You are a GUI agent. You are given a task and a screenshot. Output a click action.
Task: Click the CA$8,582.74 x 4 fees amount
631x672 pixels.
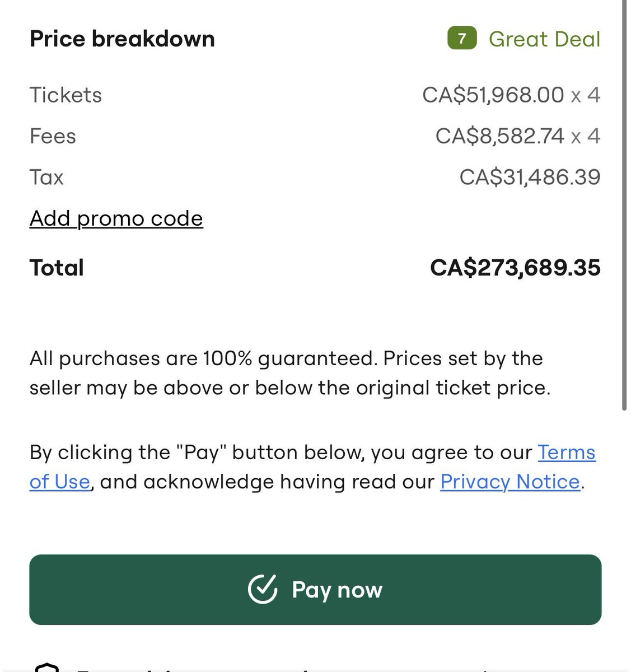(x=517, y=136)
